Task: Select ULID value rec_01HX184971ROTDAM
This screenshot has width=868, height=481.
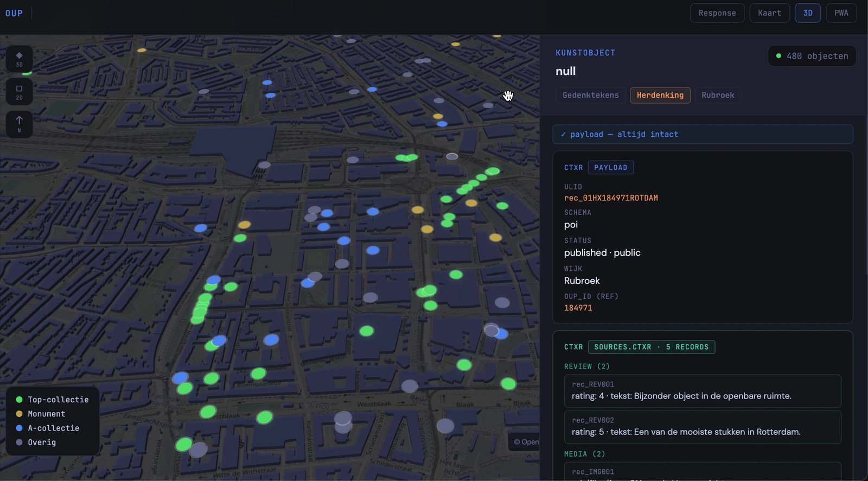Action: point(611,198)
